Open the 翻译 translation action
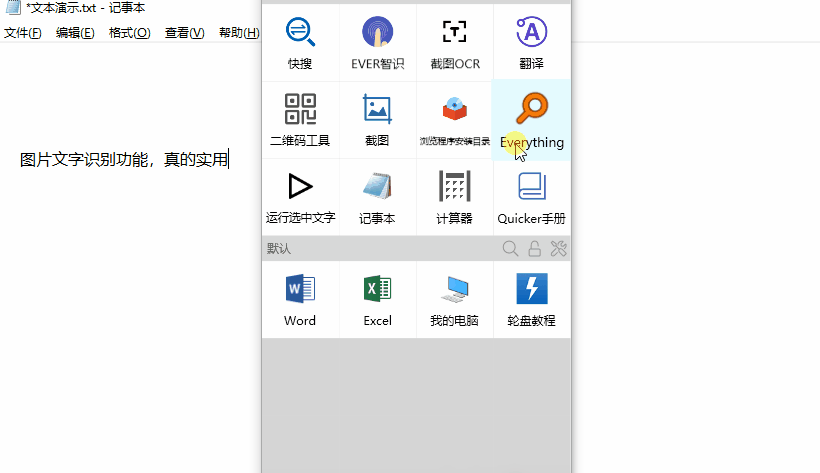Screen dimensions: 820x473 pos(531,43)
